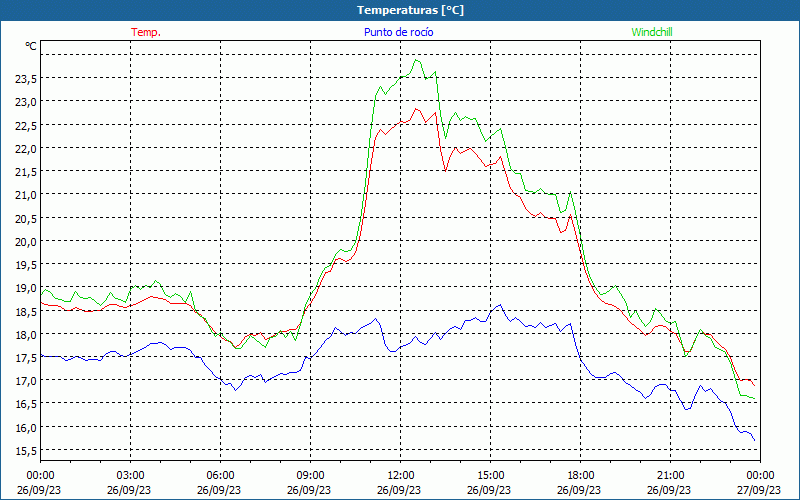The height and width of the screenshot is (500, 800).
Task: Click the °C unit label on y-axis
Action: tap(31, 46)
